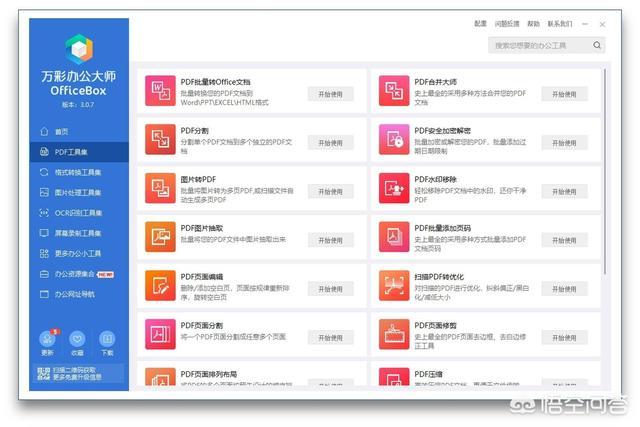Click the PDF压缩 title
640x427 pixels.
(428, 374)
